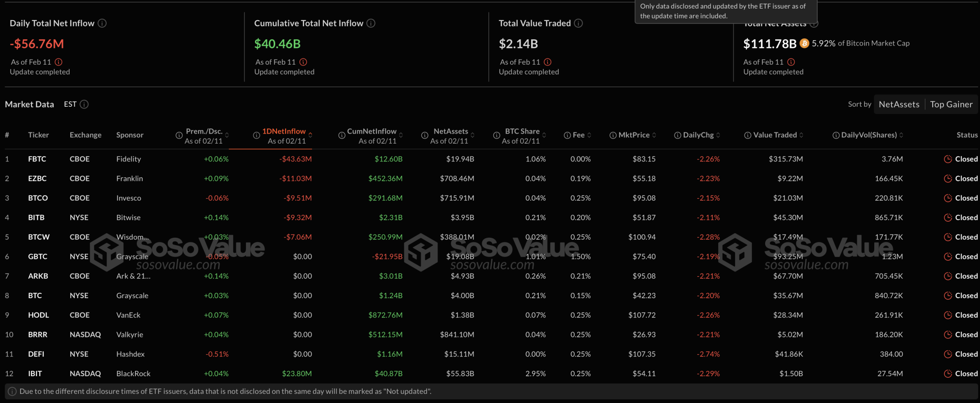Select the Top Gainer sort tab

click(x=951, y=104)
